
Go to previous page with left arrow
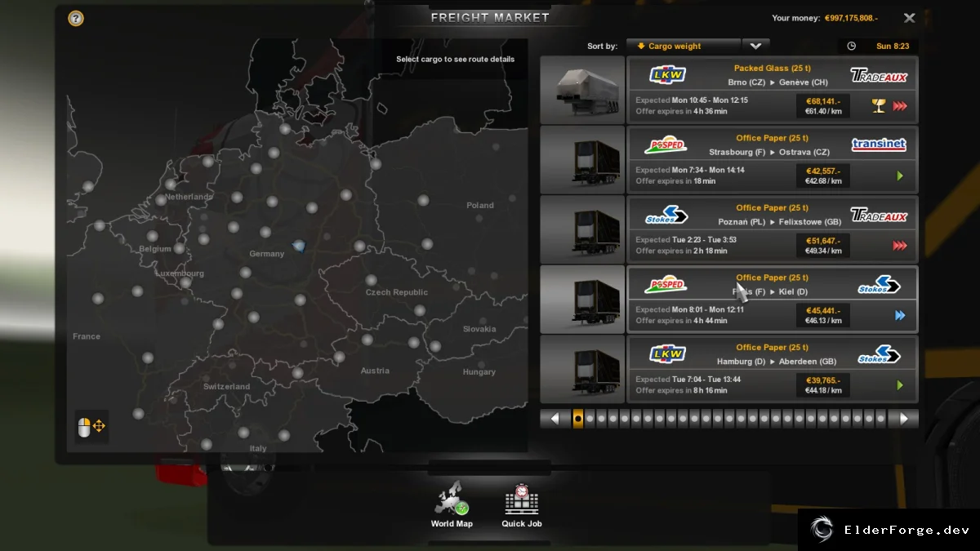555,419
